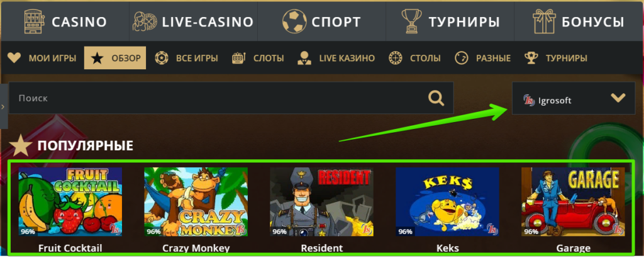Image resolution: width=644 pixels, height=258 pixels.
Task: Click the trophy Турниры icon
Action: point(411,21)
